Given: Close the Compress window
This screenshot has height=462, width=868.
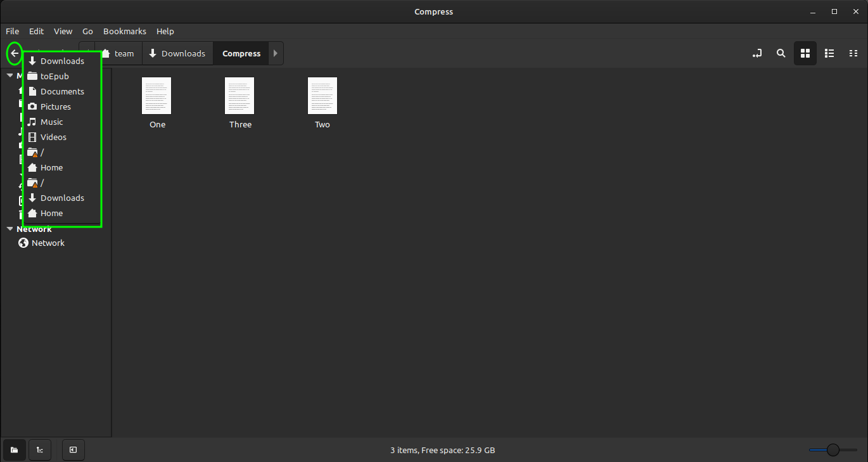Looking at the screenshot, I should (855, 11).
